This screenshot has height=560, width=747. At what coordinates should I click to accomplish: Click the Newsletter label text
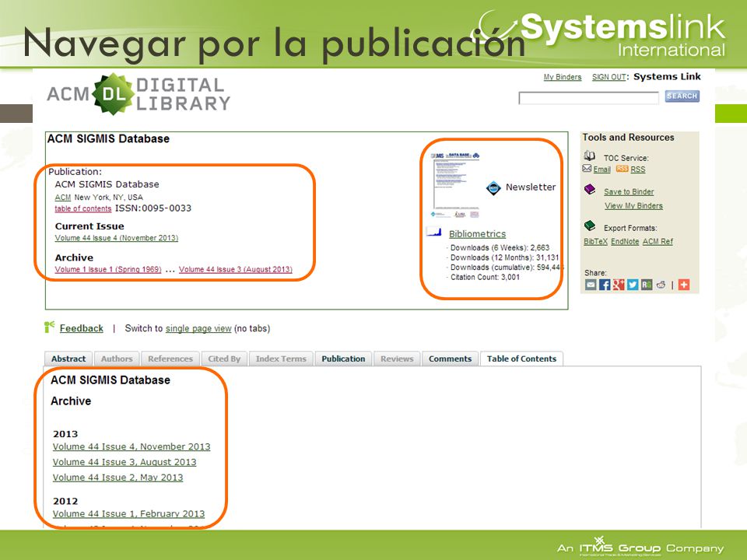click(531, 187)
